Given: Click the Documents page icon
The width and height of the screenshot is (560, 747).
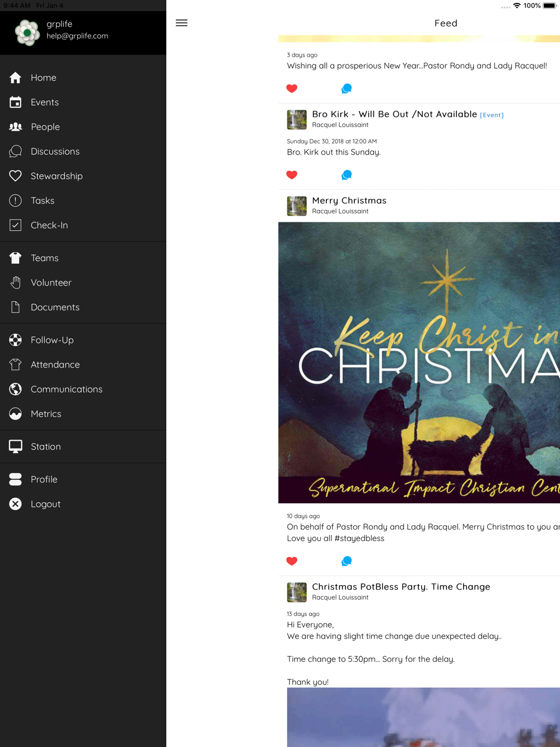Looking at the screenshot, I should point(16,307).
